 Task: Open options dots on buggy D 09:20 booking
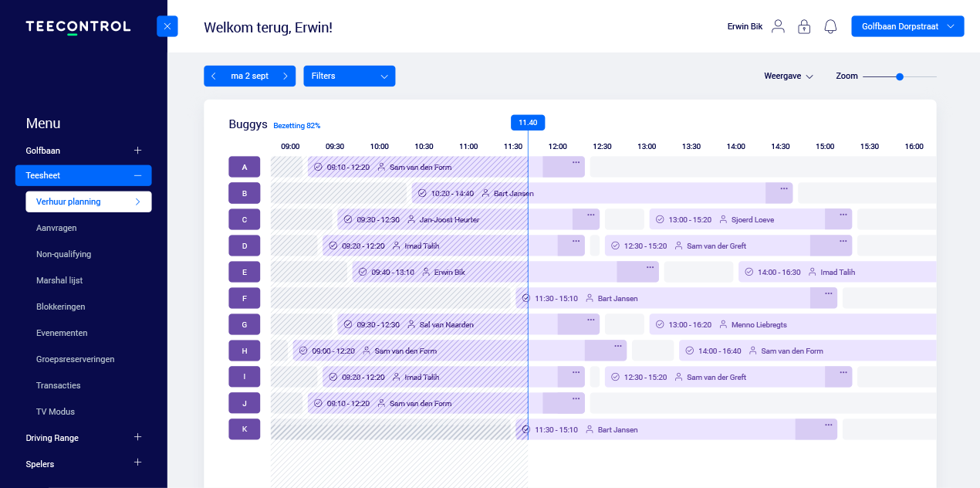(576, 241)
